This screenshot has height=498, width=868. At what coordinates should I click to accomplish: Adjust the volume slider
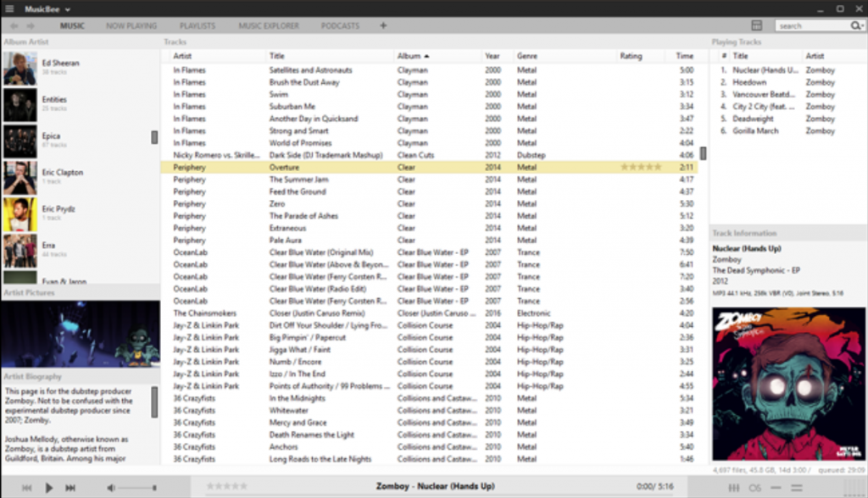(136, 488)
